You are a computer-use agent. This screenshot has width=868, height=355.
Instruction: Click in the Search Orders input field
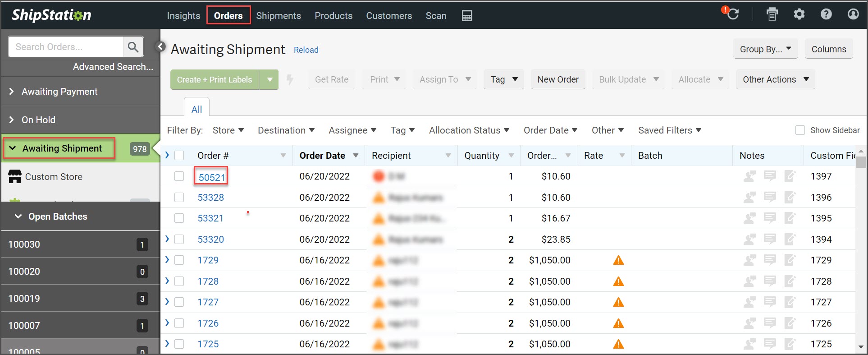point(66,47)
